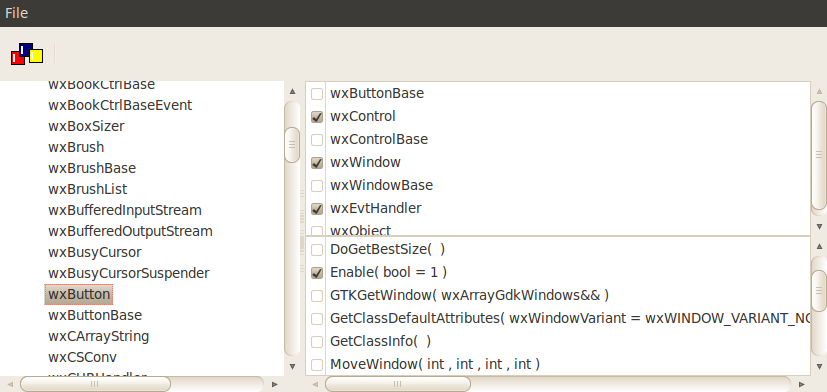Image resolution: width=827 pixels, height=392 pixels.
Task: Click the methods pane vertical scrollbar thumb
Action: pyautogui.click(x=819, y=291)
